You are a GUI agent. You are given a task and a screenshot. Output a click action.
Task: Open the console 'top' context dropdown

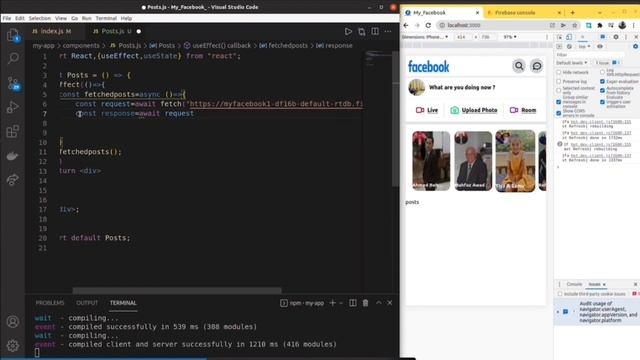[x=584, y=47]
